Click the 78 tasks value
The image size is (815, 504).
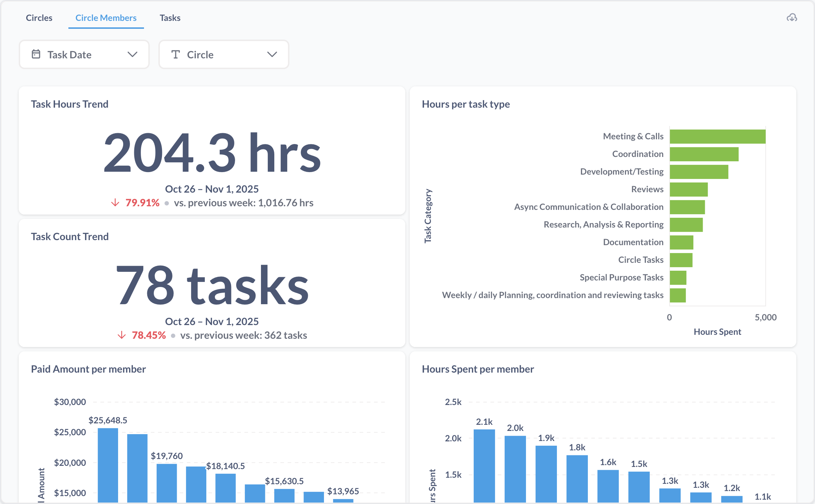[x=212, y=285]
